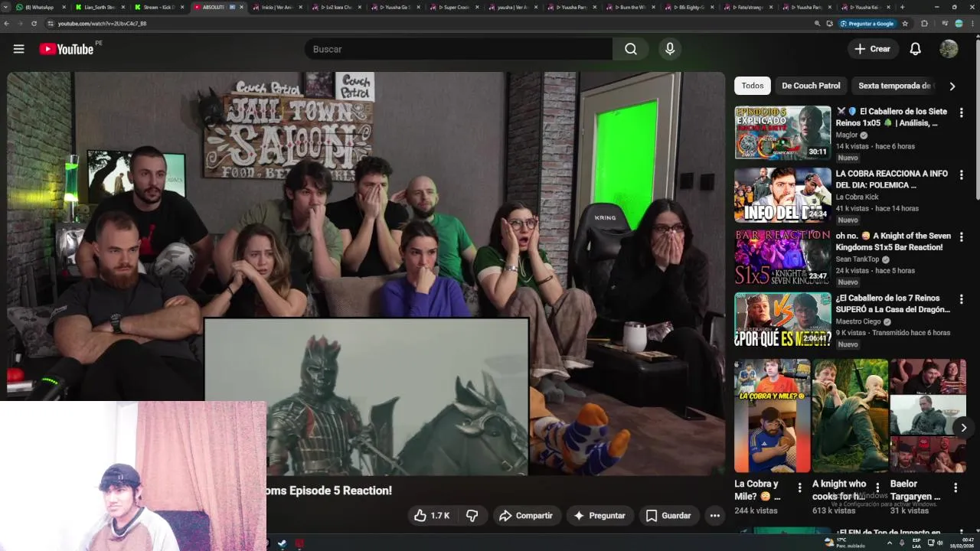Screen dimensions: 980x551
Task: Open the Sean TankTop channel link
Action: pos(857,259)
